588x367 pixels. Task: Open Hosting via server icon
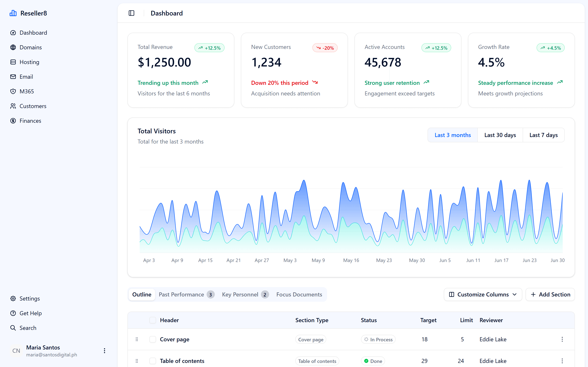point(13,62)
